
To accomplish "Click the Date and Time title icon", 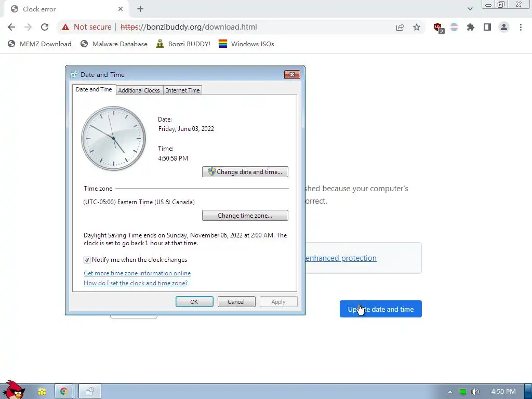I will click(x=74, y=75).
